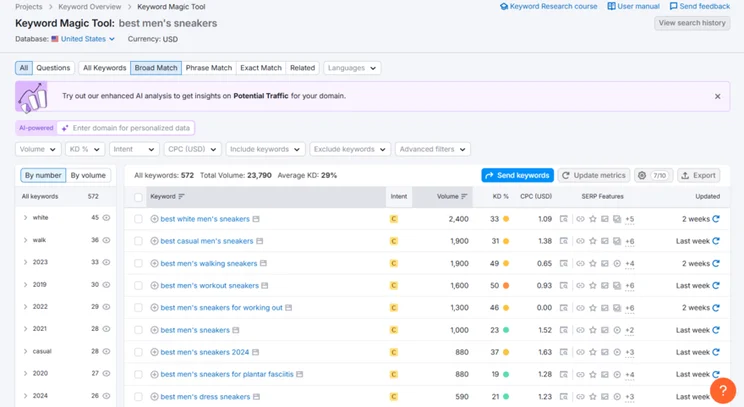Image resolution: width=744 pixels, height=407 pixels.
Task: Click reviews star feature in best casual men's sneakers row
Action: click(x=593, y=241)
